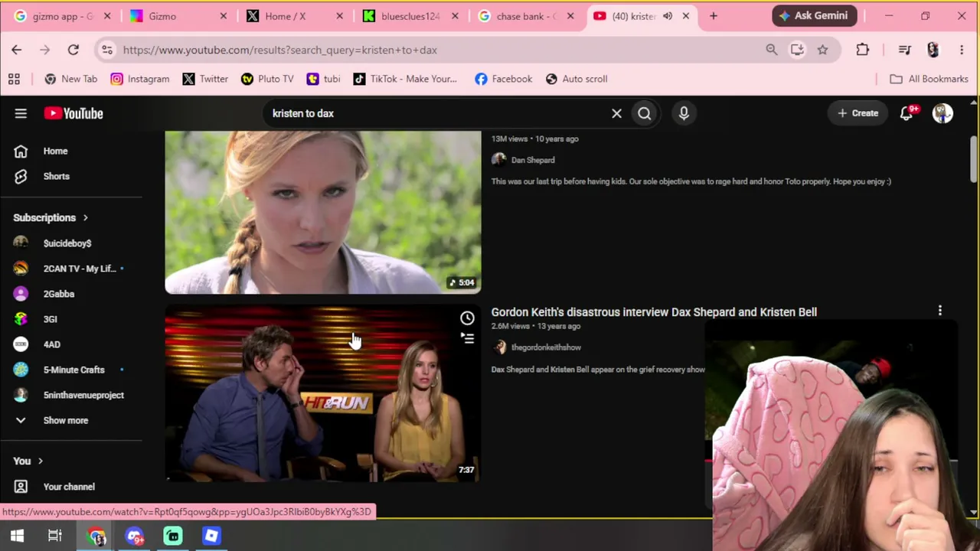The image size is (980, 551).
Task: Go to the YouTube logo homepage
Action: pyautogui.click(x=73, y=113)
